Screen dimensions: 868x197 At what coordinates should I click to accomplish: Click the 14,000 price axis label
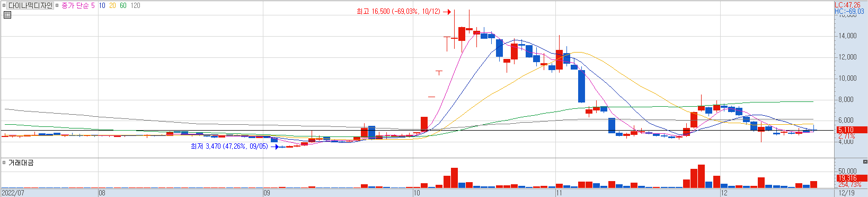point(847,36)
